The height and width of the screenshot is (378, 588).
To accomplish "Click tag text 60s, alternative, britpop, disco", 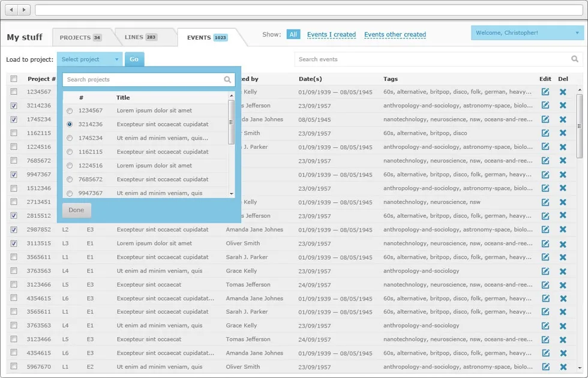I will (425, 133).
